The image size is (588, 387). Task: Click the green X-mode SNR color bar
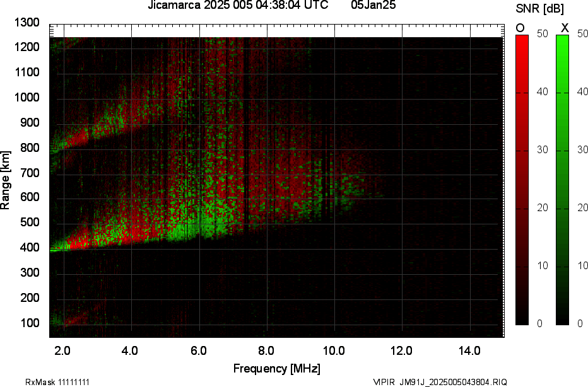pos(562,180)
